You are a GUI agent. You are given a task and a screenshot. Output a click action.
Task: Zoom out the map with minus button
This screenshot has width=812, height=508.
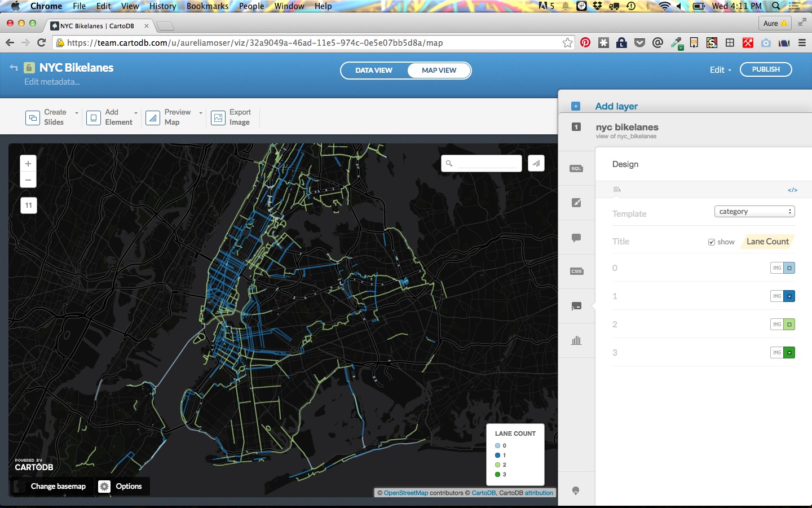pos(28,180)
